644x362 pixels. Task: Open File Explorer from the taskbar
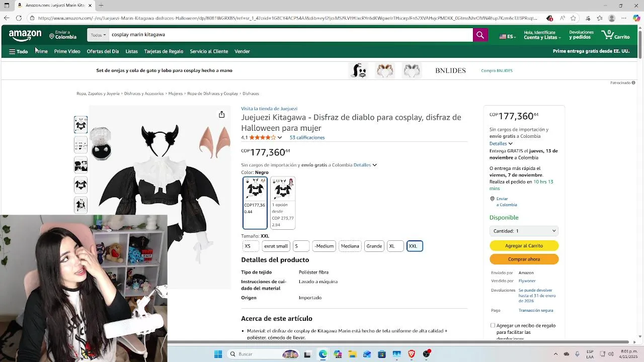(352, 354)
